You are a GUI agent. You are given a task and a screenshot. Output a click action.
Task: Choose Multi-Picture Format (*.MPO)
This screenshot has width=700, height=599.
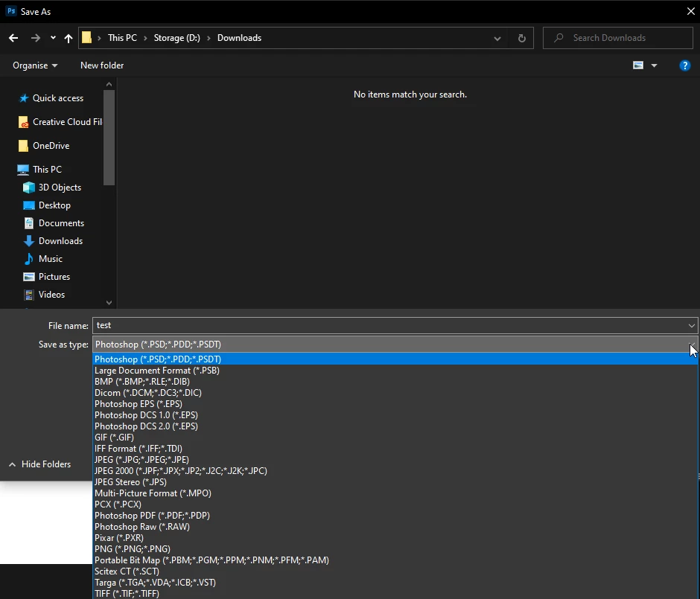tap(395, 493)
